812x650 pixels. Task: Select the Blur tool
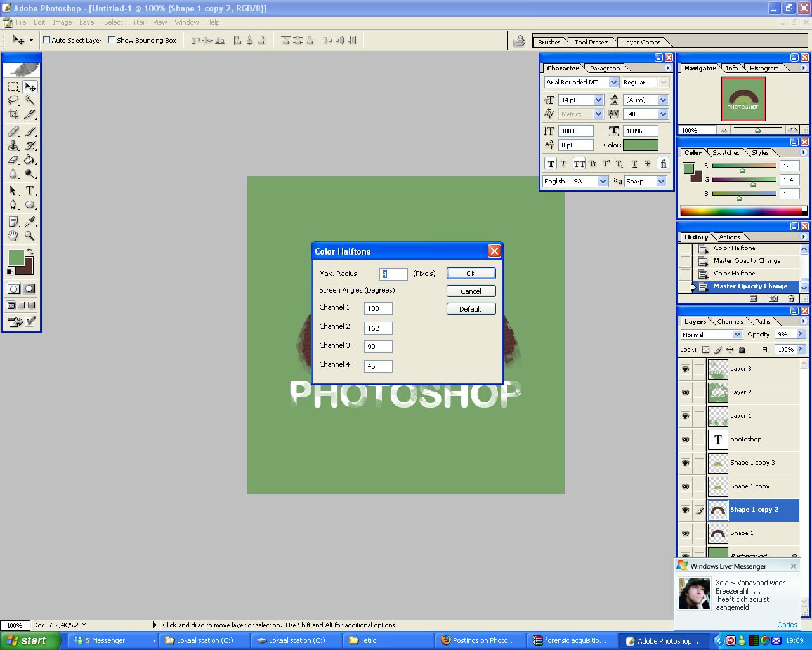click(x=13, y=173)
